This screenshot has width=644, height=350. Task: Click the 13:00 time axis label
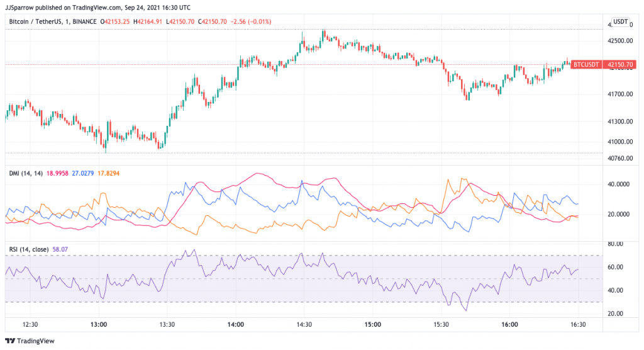pyautogui.click(x=99, y=324)
